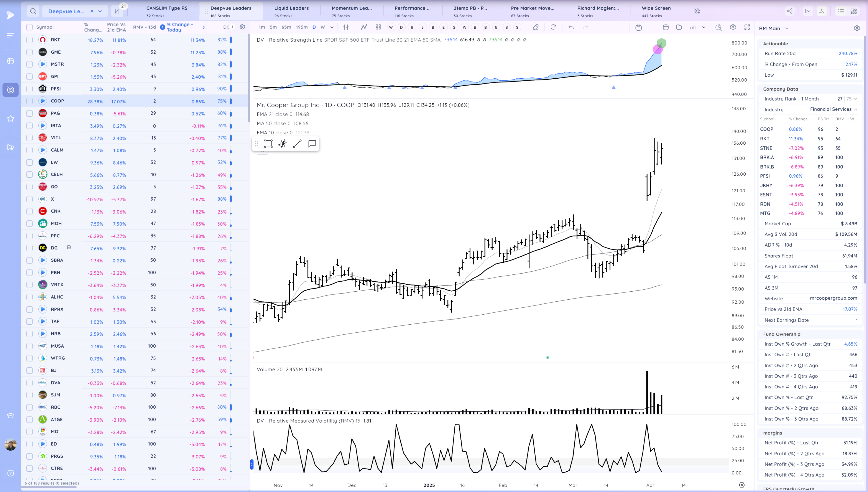Open the table column settings gear
Viewport: 868px width, 492px height.
click(242, 27)
